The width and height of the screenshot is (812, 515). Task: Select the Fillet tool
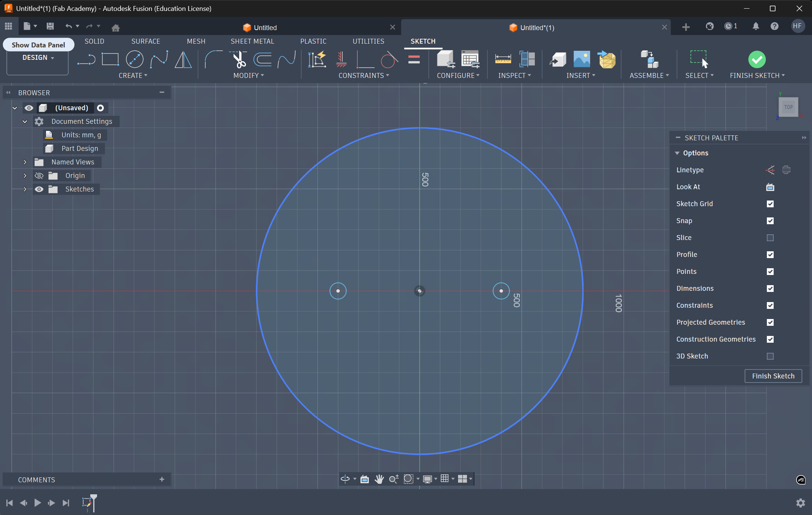(213, 59)
